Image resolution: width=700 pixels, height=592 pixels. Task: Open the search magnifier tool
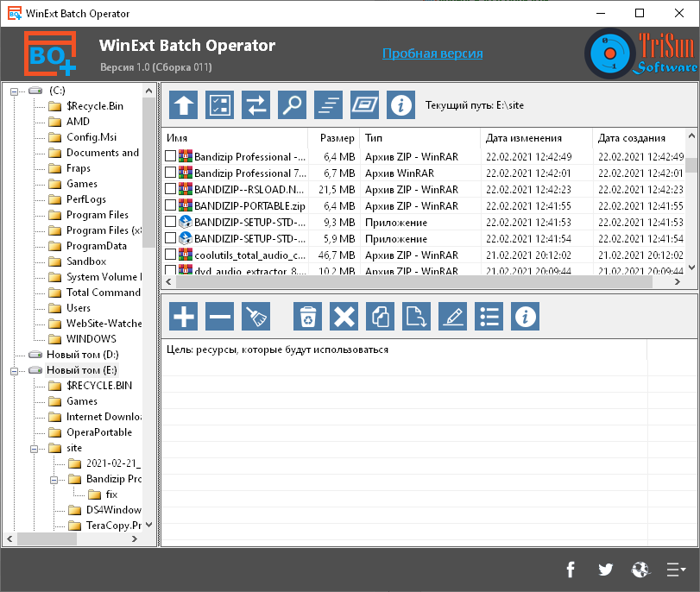[292, 105]
